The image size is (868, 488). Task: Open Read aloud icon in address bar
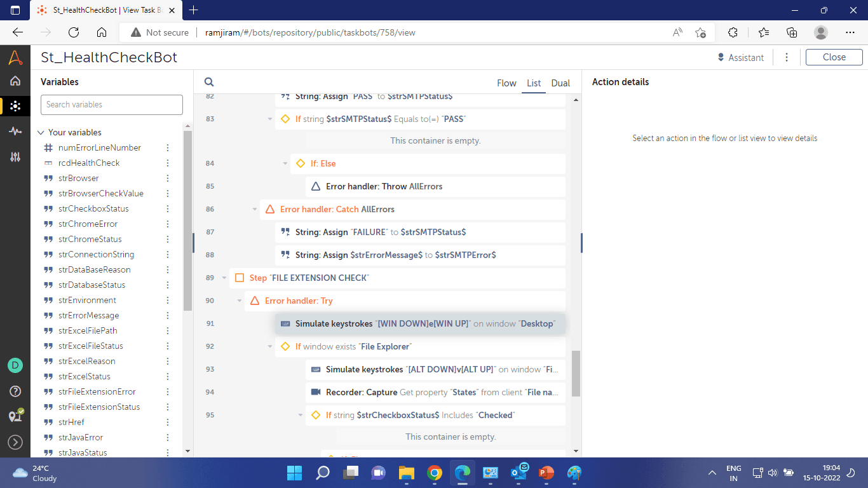(x=678, y=32)
